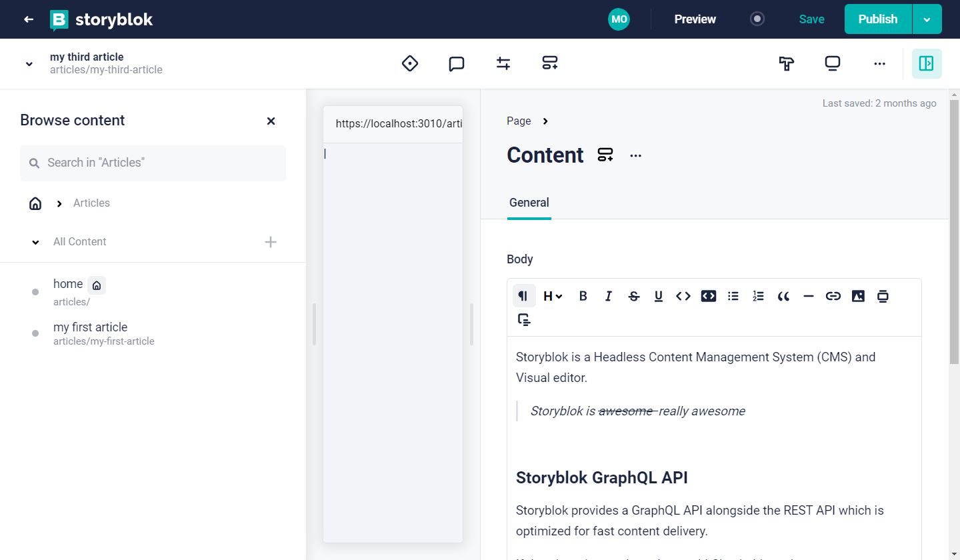Click the home badge icon beside home entry
Viewport: 960px width, 560px height.
(97, 285)
